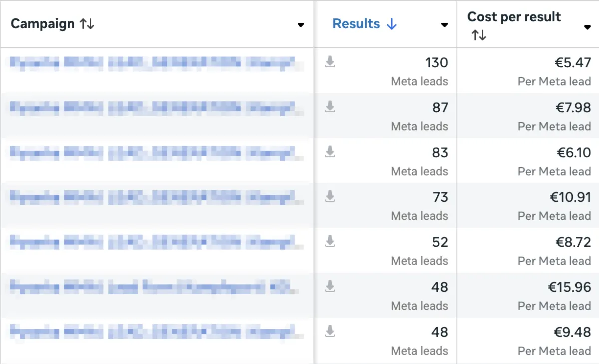Open the campaign name in the €15.96 row
Screen dimensions: 599x364
(150, 288)
